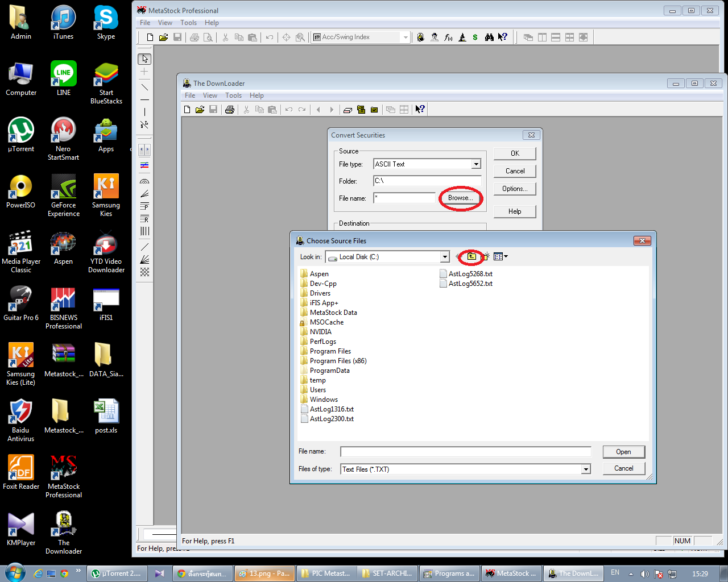
Task: Open the MetaStock Professional Tools menu
Action: [188, 23]
